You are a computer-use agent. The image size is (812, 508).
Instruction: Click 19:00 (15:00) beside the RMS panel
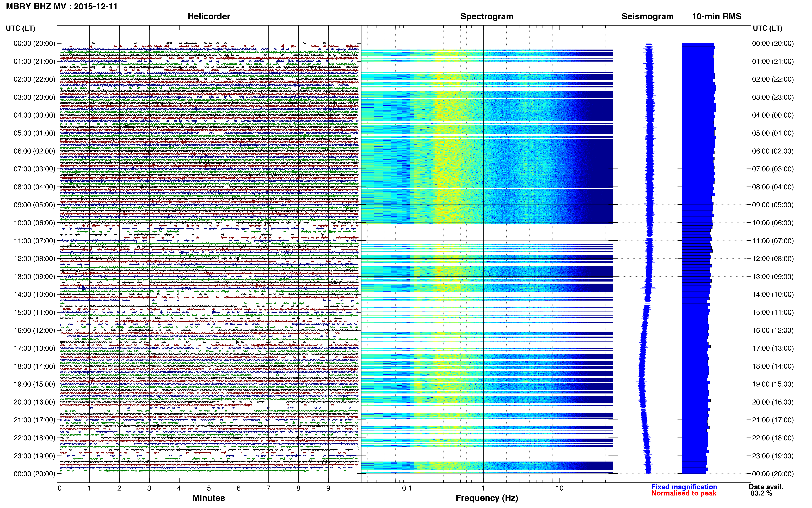773,384
